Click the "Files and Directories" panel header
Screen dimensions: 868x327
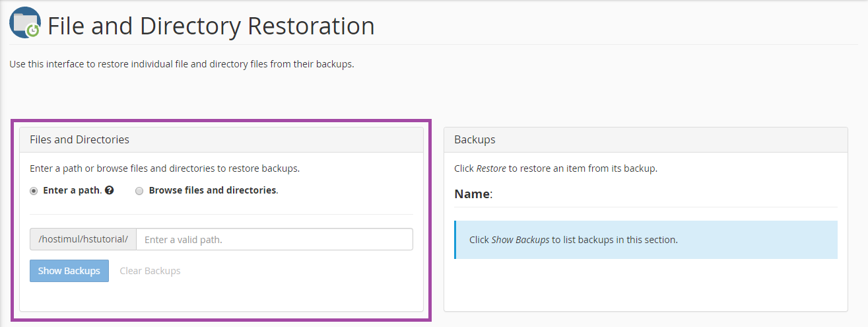pyautogui.click(x=80, y=139)
